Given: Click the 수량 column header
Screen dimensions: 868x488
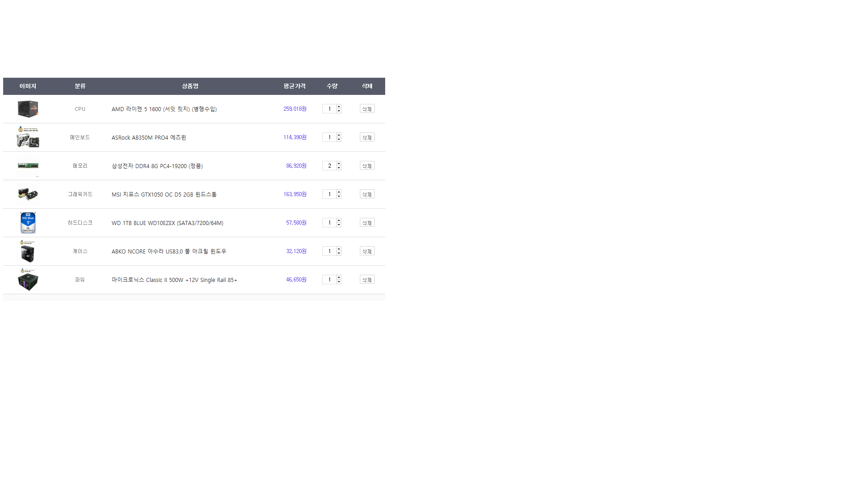Looking at the screenshot, I should click(332, 86).
